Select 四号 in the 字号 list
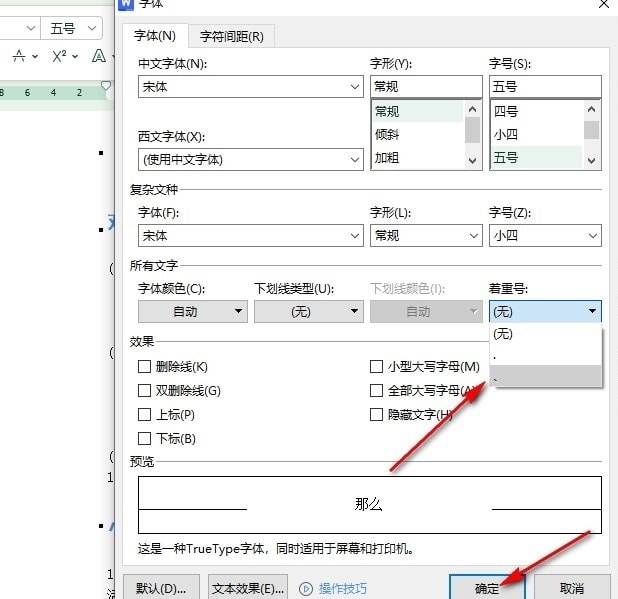The height and width of the screenshot is (599, 618). click(x=536, y=112)
